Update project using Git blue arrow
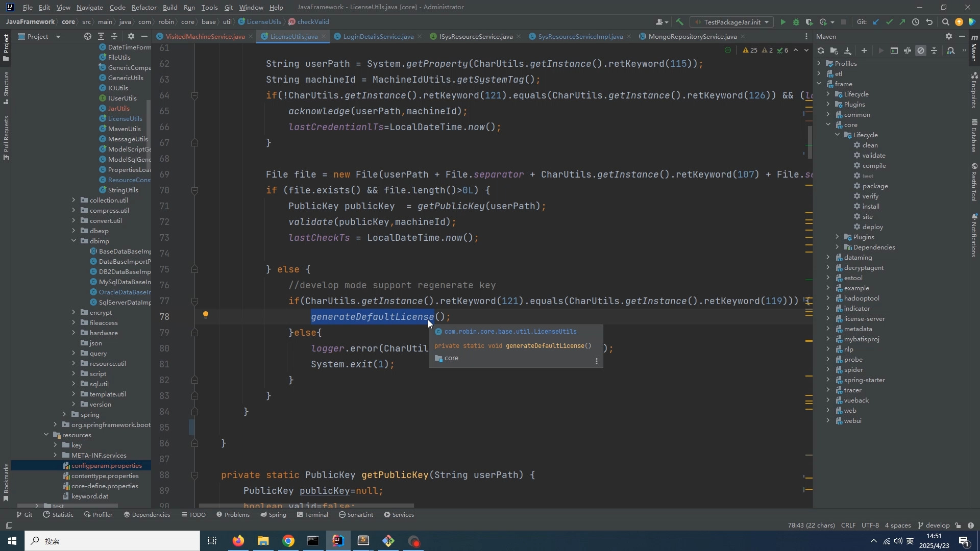The width and height of the screenshot is (980, 551). click(876, 22)
